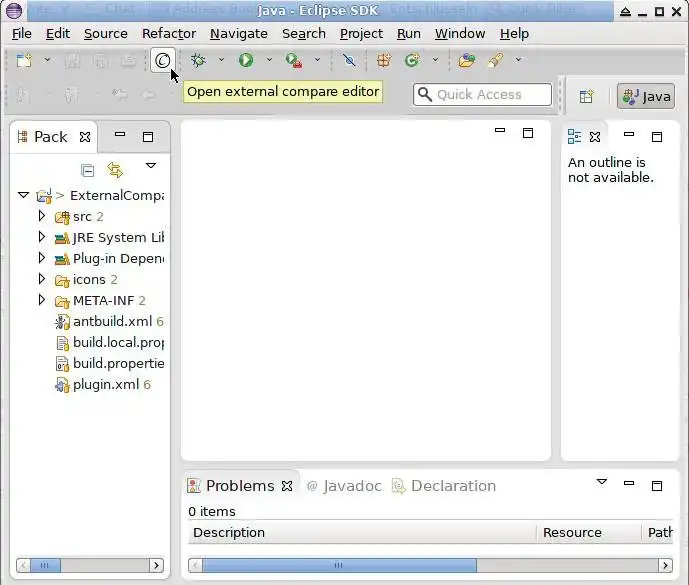The image size is (689, 585).
Task: Click Run Last Tool external tools icon
Action: point(294,60)
